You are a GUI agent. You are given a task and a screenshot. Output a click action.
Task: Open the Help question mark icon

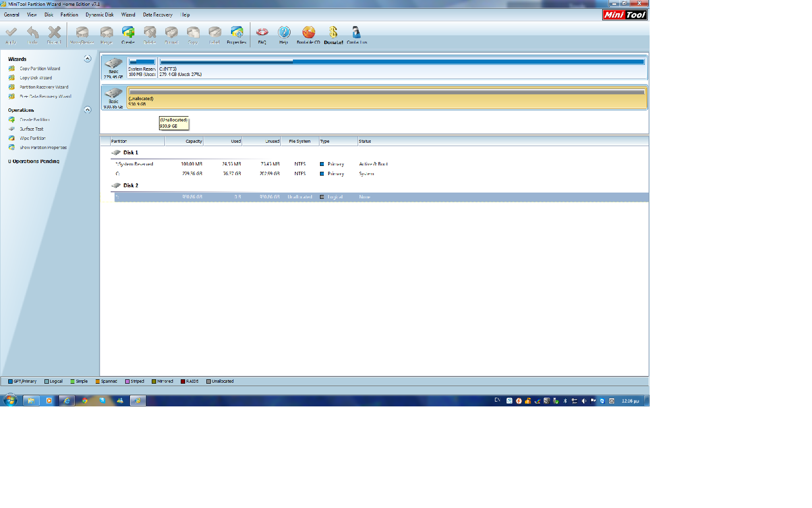[x=284, y=35]
